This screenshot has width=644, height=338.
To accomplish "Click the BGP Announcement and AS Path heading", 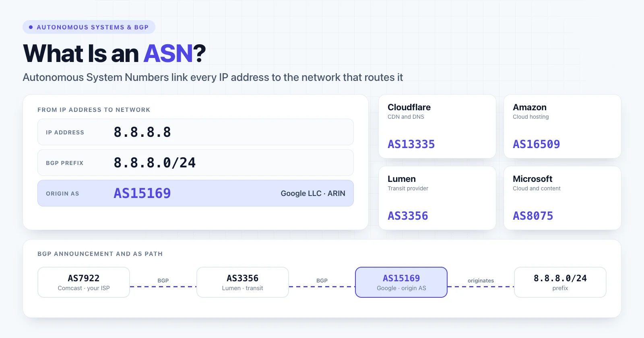I will coord(100,254).
